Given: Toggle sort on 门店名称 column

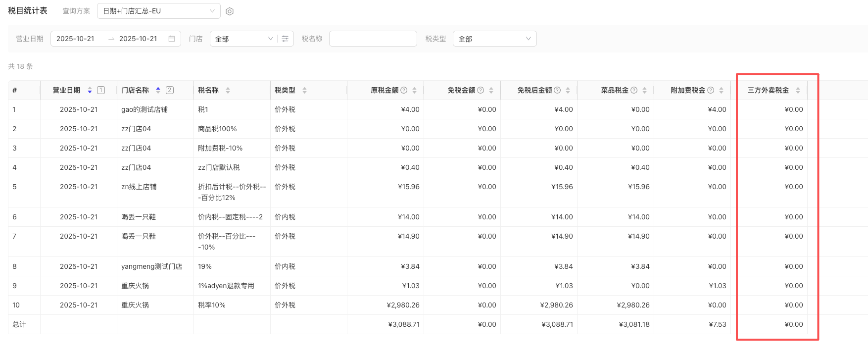Looking at the screenshot, I should [x=158, y=90].
